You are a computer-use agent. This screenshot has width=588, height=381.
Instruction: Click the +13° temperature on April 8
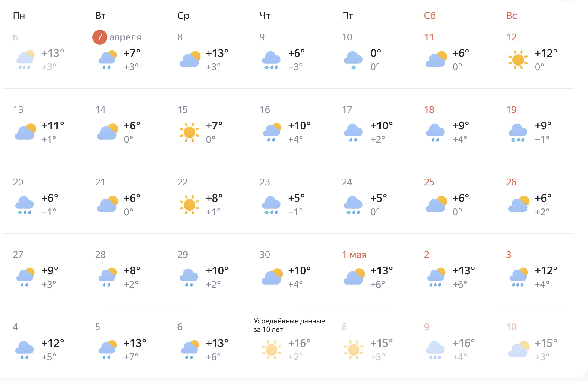point(217,53)
